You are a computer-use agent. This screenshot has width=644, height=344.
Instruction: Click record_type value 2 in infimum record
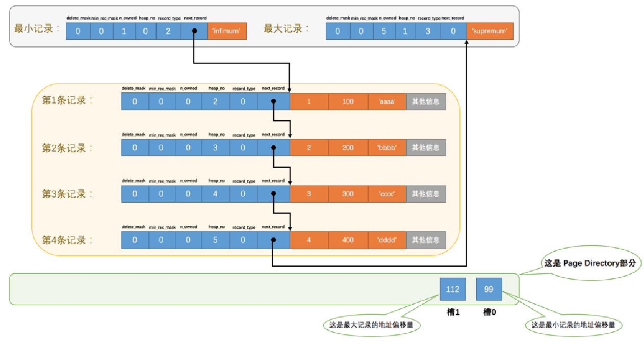coord(169,31)
